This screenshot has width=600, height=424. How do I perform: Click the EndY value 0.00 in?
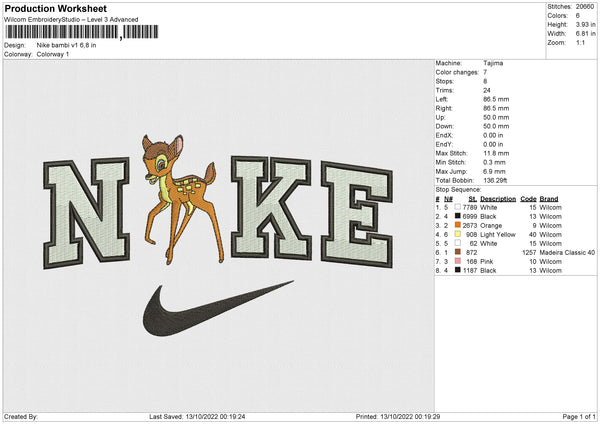(493, 144)
